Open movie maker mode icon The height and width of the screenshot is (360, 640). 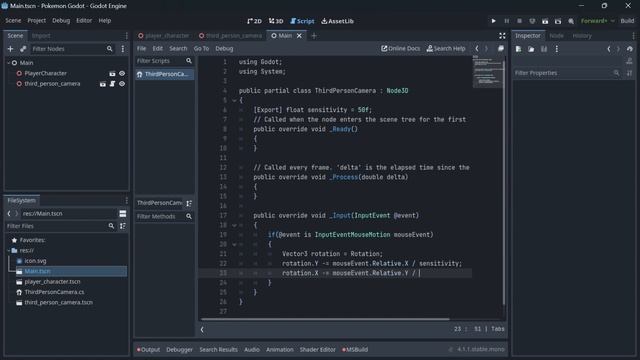coord(571,21)
